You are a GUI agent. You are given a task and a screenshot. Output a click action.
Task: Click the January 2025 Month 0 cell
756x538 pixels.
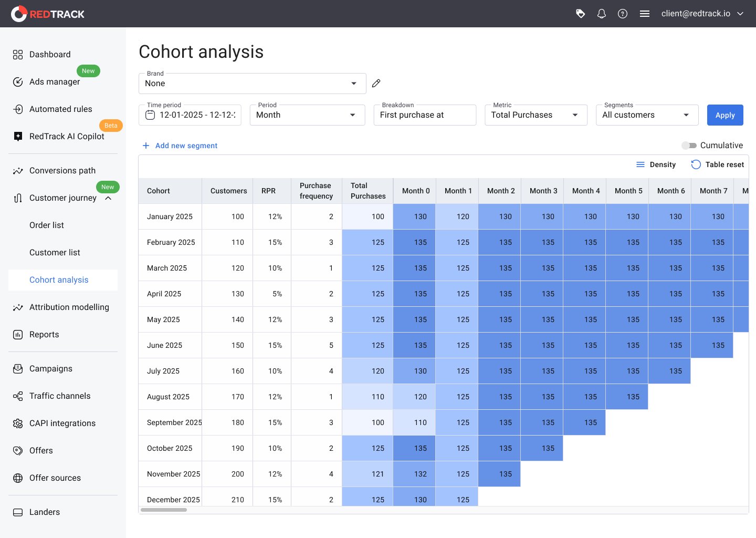pos(414,216)
